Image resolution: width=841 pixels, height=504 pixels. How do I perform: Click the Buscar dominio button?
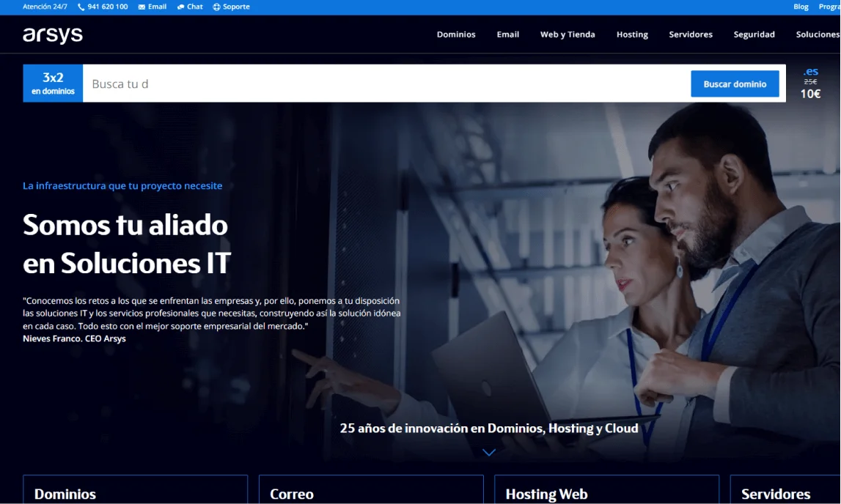(x=735, y=84)
